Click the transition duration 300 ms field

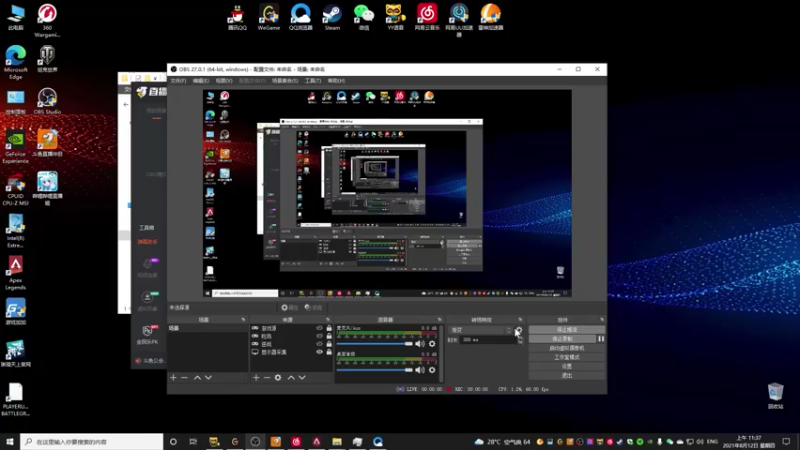point(487,340)
